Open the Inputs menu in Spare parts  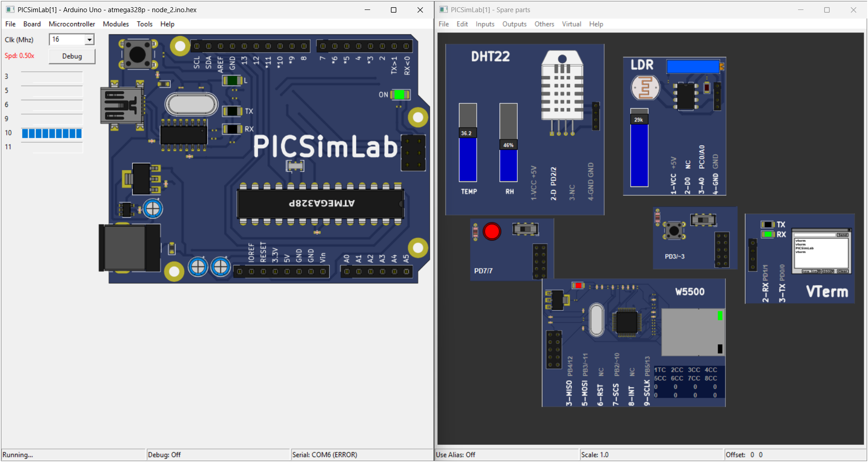[485, 24]
